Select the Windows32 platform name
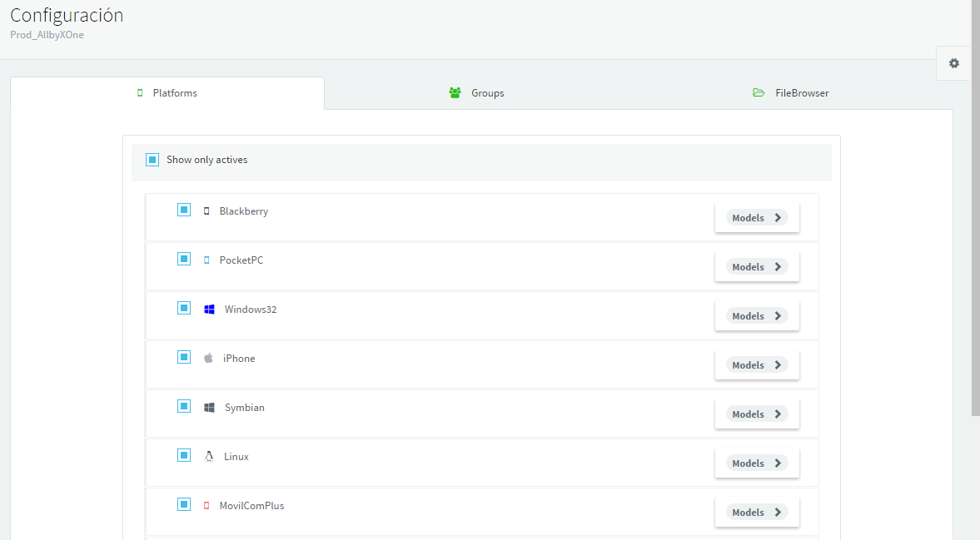This screenshot has height=540, width=980. tap(251, 309)
